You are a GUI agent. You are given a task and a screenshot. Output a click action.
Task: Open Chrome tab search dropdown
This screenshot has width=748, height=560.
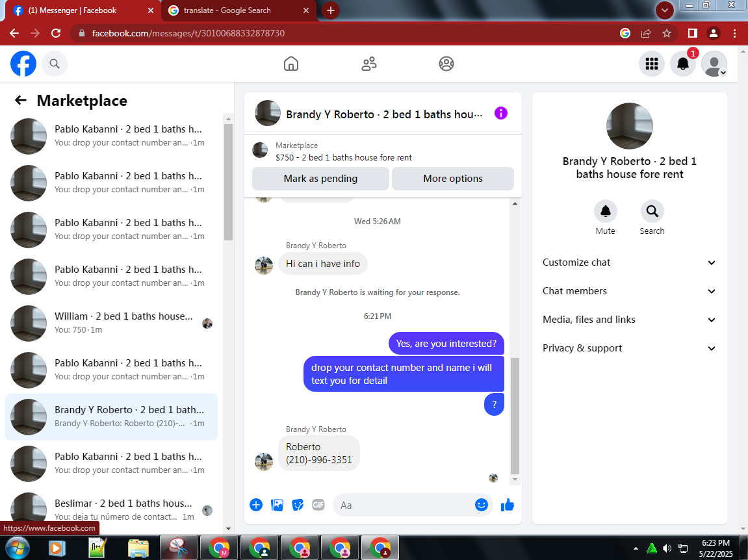(665, 10)
